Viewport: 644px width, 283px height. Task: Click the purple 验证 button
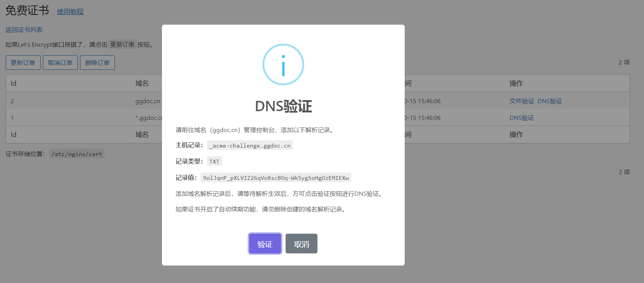point(265,244)
